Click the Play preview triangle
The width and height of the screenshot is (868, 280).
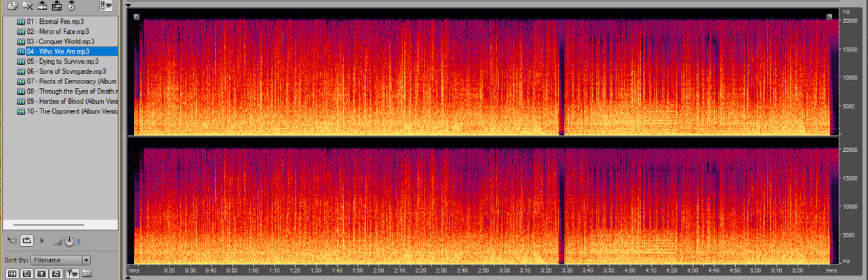tap(42, 241)
